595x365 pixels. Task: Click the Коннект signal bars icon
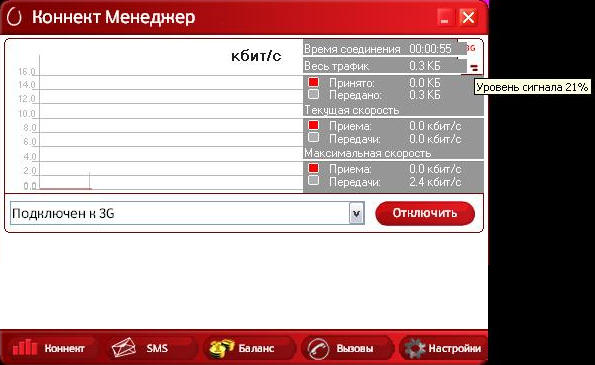click(25, 347)
